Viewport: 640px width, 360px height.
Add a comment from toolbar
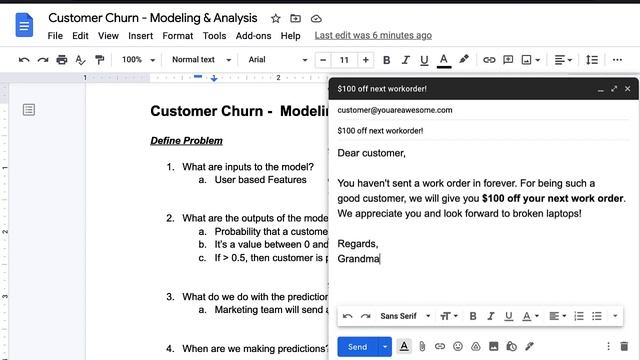508,60
